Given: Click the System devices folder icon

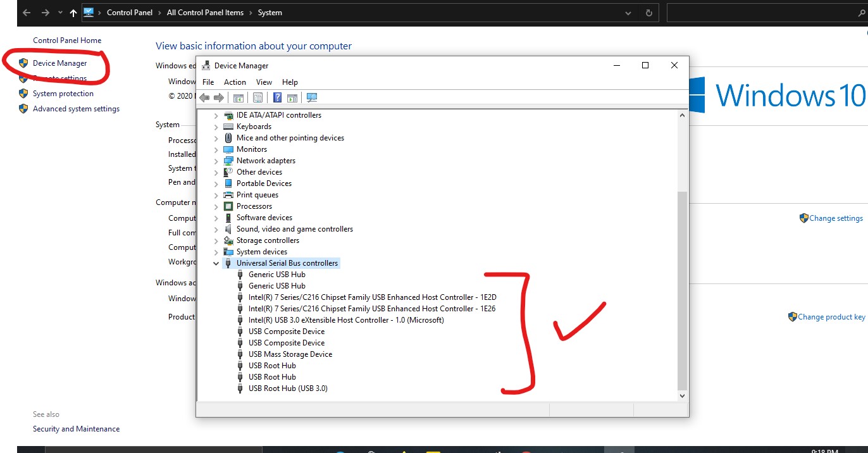Looking at the screenshot, I should [228, 252].
